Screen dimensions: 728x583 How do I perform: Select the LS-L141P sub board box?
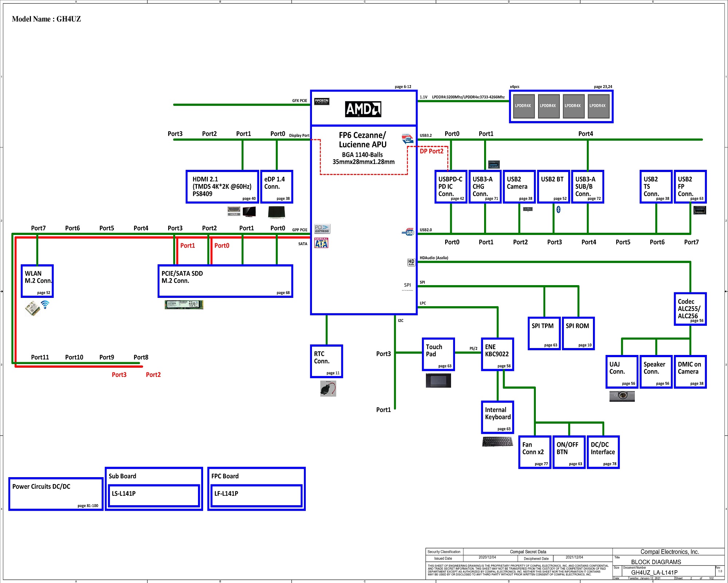point(154,495)
